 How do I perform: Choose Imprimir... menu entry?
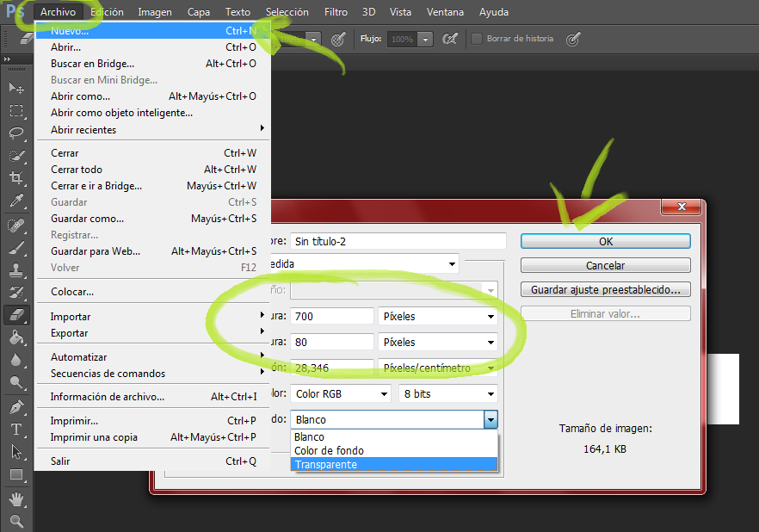coord(153,421)
